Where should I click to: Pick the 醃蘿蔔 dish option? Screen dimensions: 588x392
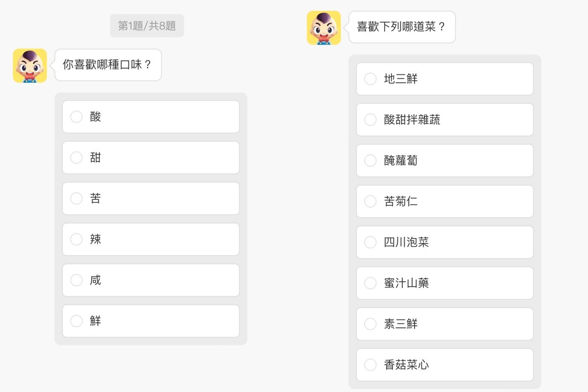click(x=444, y=160)
